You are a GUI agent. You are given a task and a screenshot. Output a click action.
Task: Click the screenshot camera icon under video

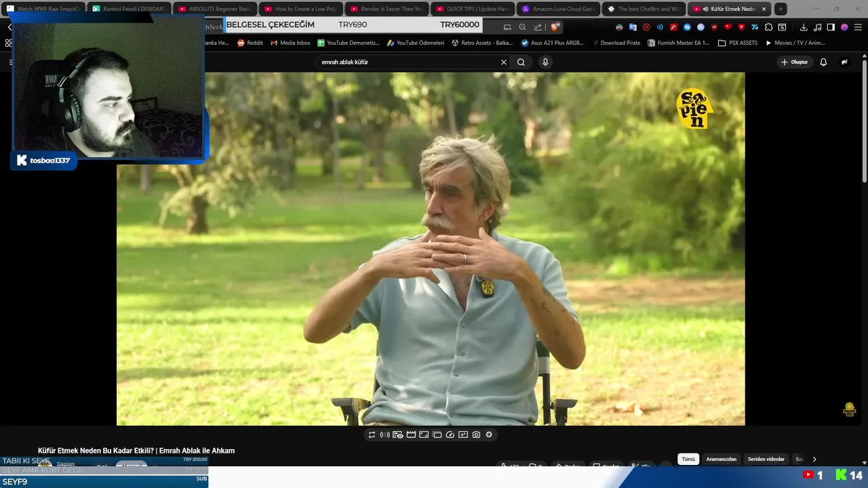pyautogui.click(x=476, y=434)
